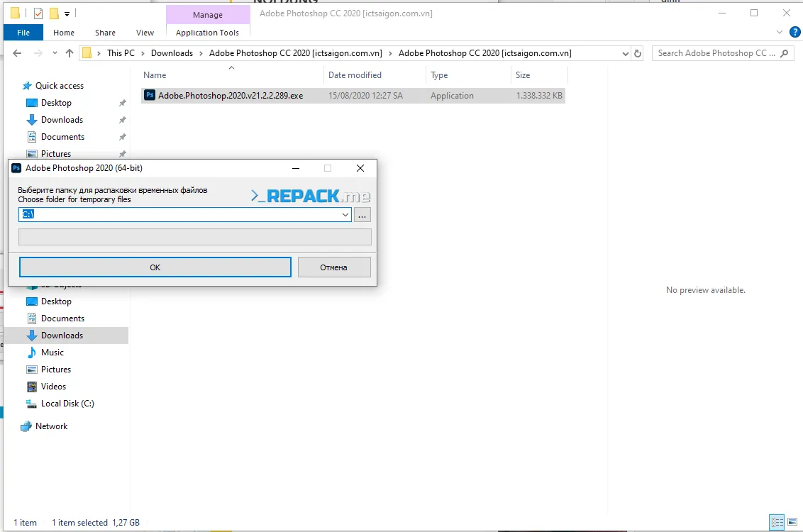Screen dimensions: 803x532
Task: Switch to large icons view
Action: 792,523
